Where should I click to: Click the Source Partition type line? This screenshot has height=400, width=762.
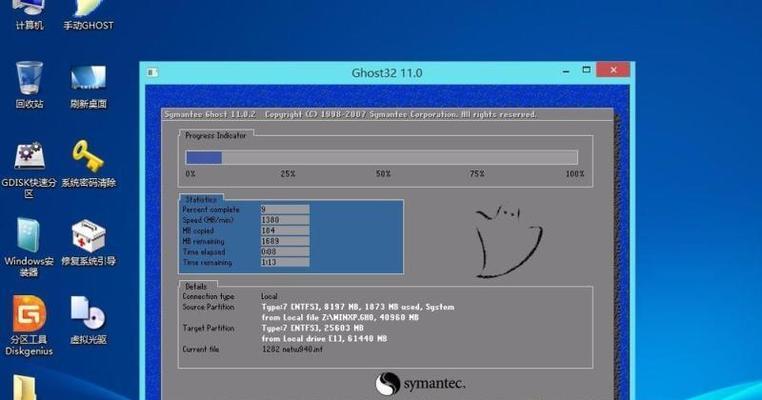(x=358, y=307)
